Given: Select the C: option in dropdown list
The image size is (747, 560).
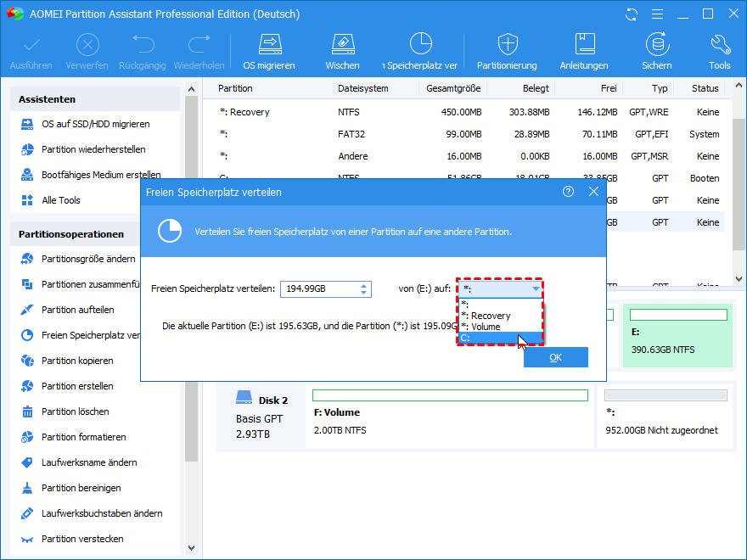Looking at the screenshot, I should [x=500, y=338].
